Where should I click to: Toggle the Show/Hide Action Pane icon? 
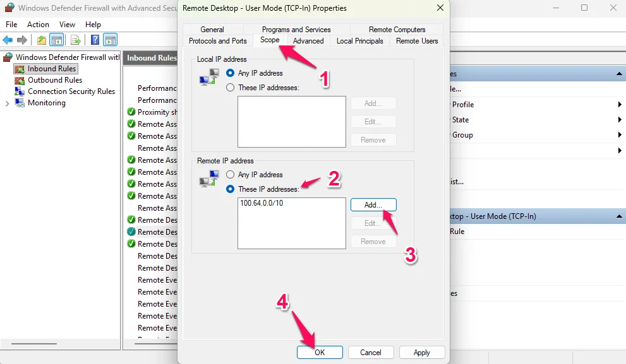[x=111, y=40]
